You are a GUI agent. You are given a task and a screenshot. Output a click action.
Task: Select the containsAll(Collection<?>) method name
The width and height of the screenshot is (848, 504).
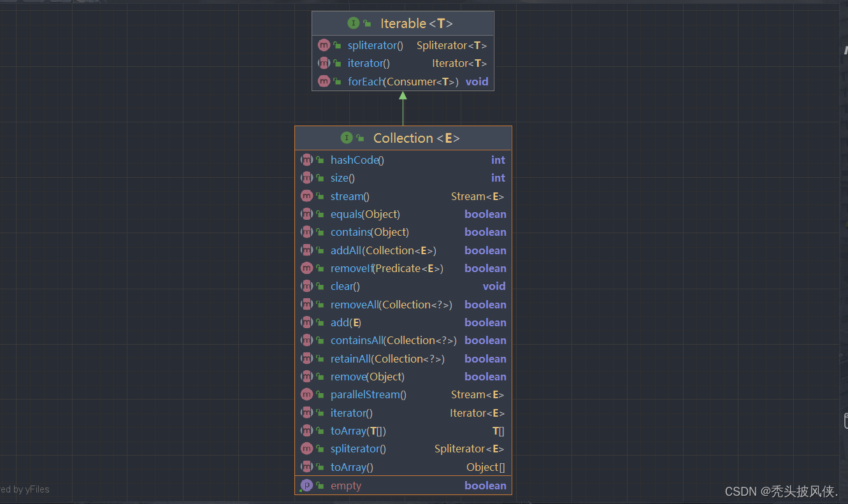394,340
